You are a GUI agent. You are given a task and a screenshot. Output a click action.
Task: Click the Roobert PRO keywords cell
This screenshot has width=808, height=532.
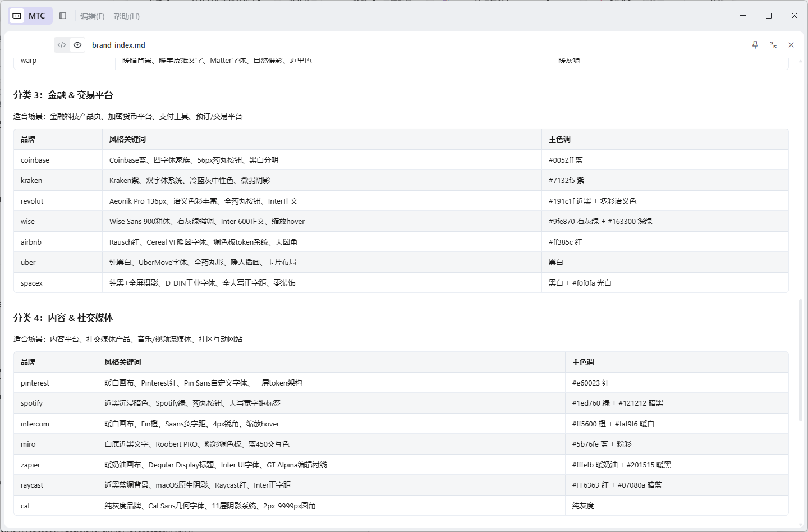[x=332, y=444]
